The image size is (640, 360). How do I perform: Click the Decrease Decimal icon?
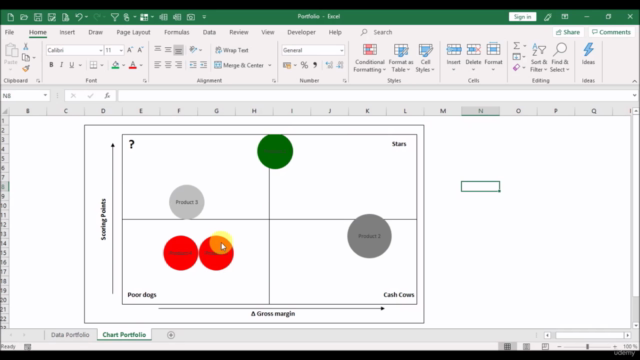(x=340, y=65)
